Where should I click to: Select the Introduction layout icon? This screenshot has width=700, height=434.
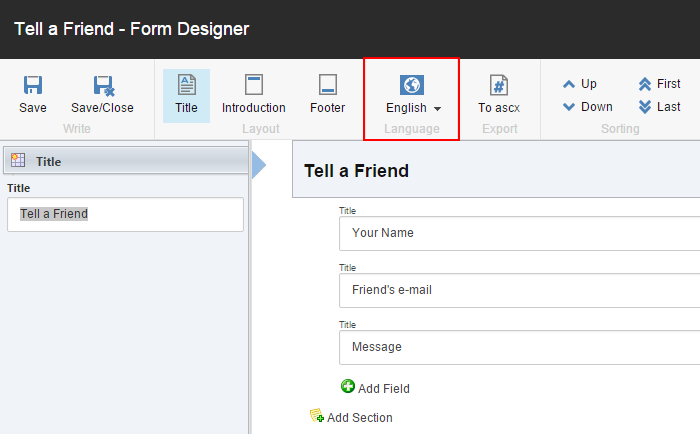point(253,85)
